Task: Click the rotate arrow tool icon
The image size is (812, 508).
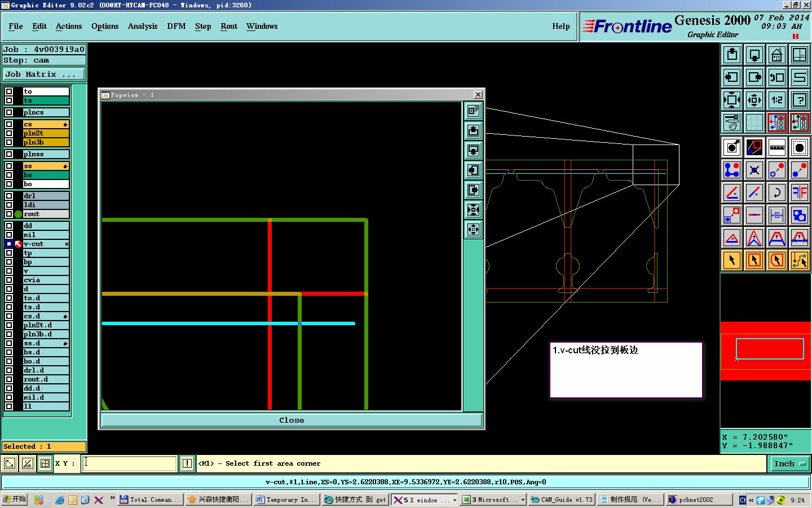Action: pyautogui.click(x=777, y=192)
